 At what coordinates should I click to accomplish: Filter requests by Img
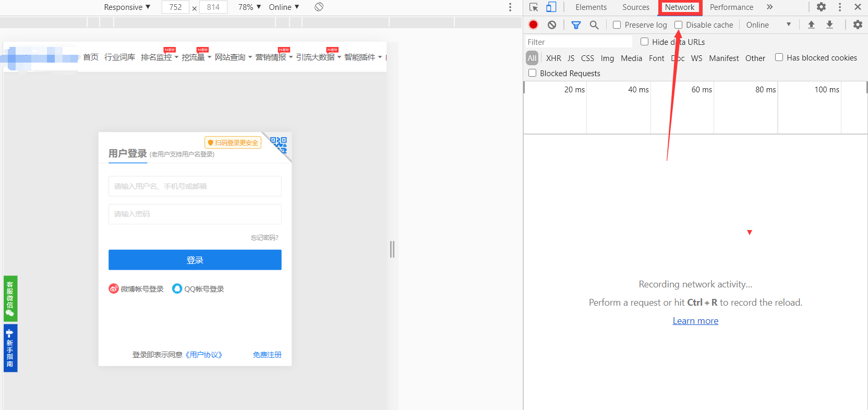(x=607, y=58)
